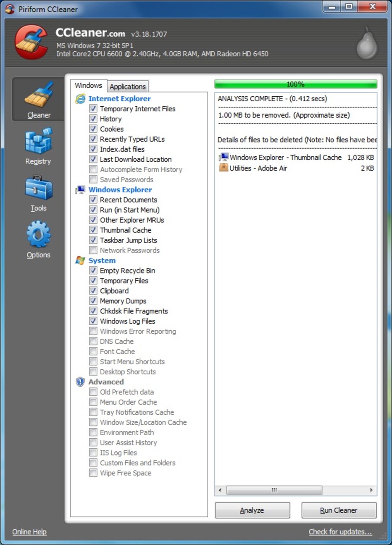Disable the Empty Recycle Bin checkbox

coord(93,271)
